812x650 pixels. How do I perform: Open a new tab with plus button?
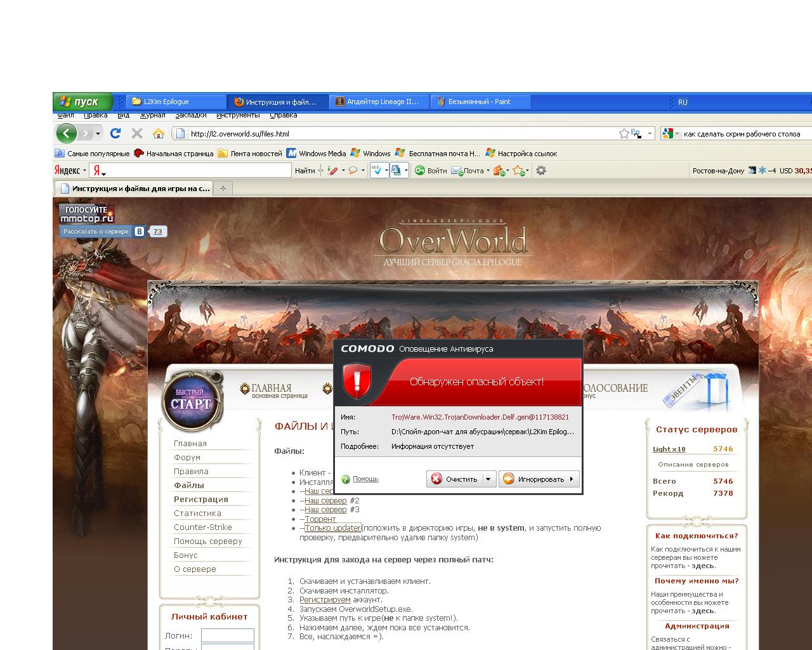(x=223, y=188)
